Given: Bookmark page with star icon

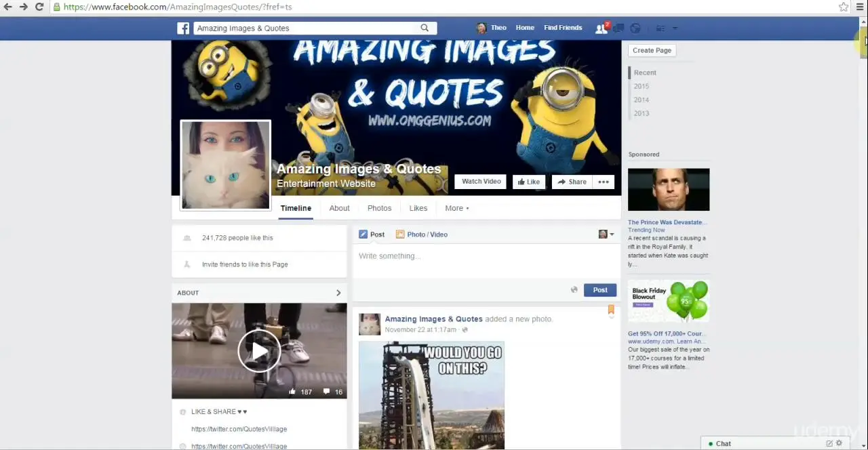Looking at the screenshot, I should [x=843, y=7].
